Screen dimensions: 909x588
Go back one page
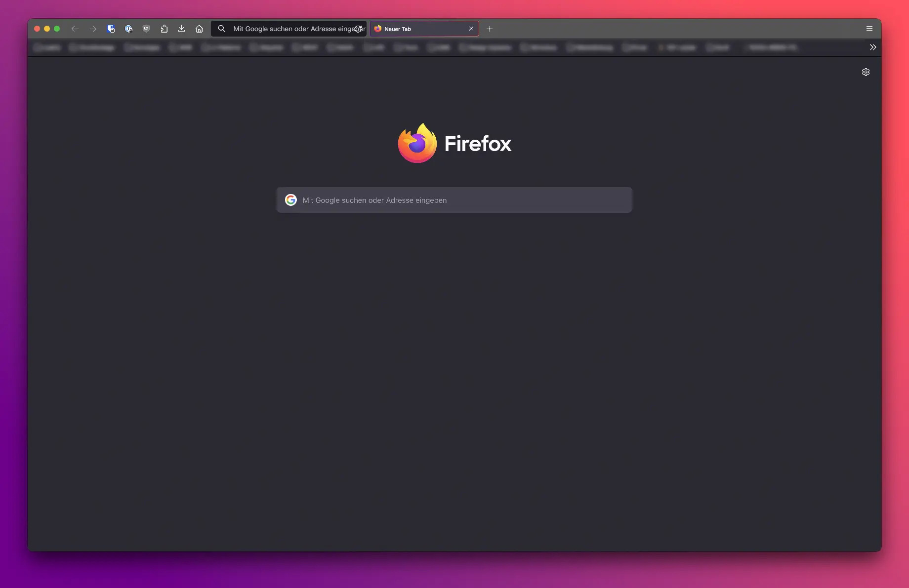coord(75,29)
